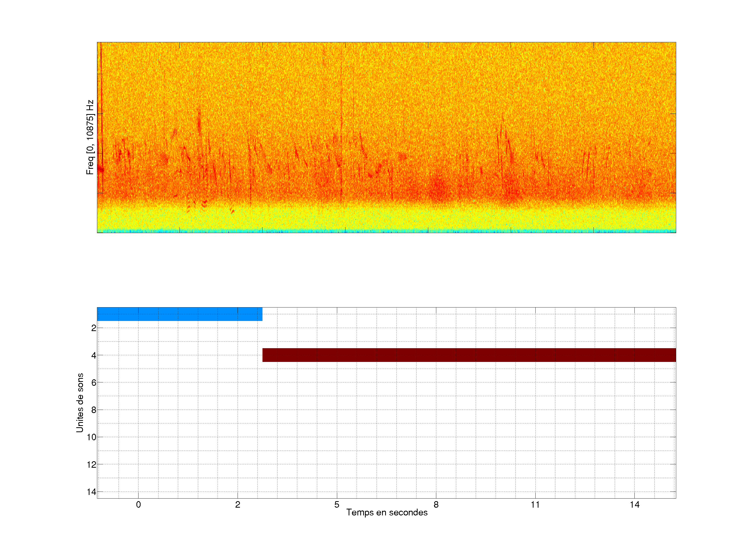This screenshot has height=560, width=747.
Task: Click the cyan band at spectrogram bottom
Action: point(387,231)
